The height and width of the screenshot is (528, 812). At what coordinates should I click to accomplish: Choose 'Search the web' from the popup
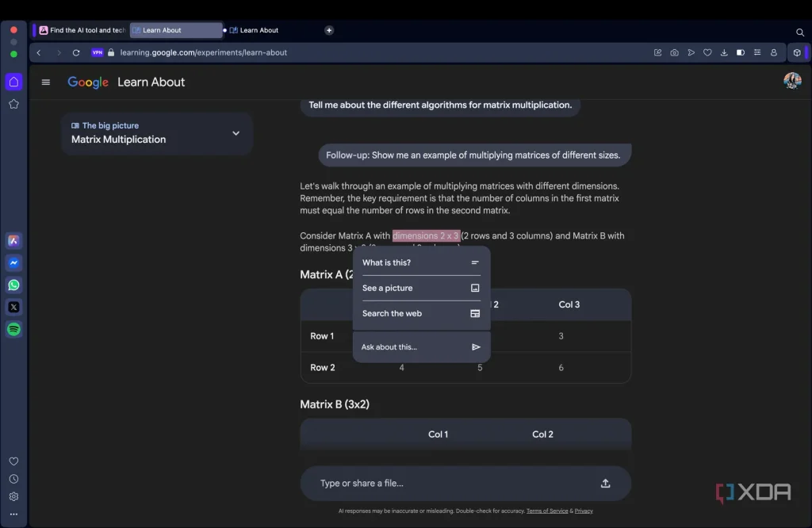(x=421, y=313)
